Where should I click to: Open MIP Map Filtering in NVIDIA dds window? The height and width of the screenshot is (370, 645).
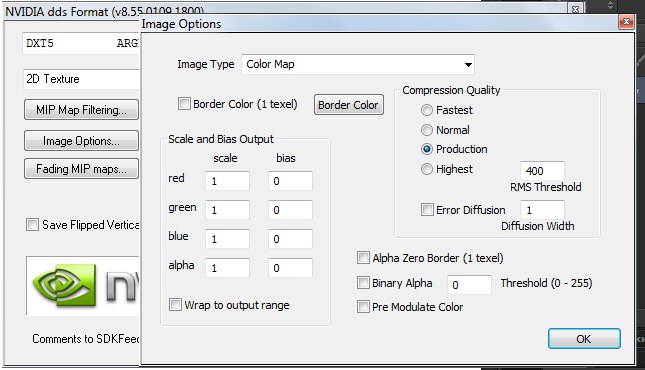(81, 110)
